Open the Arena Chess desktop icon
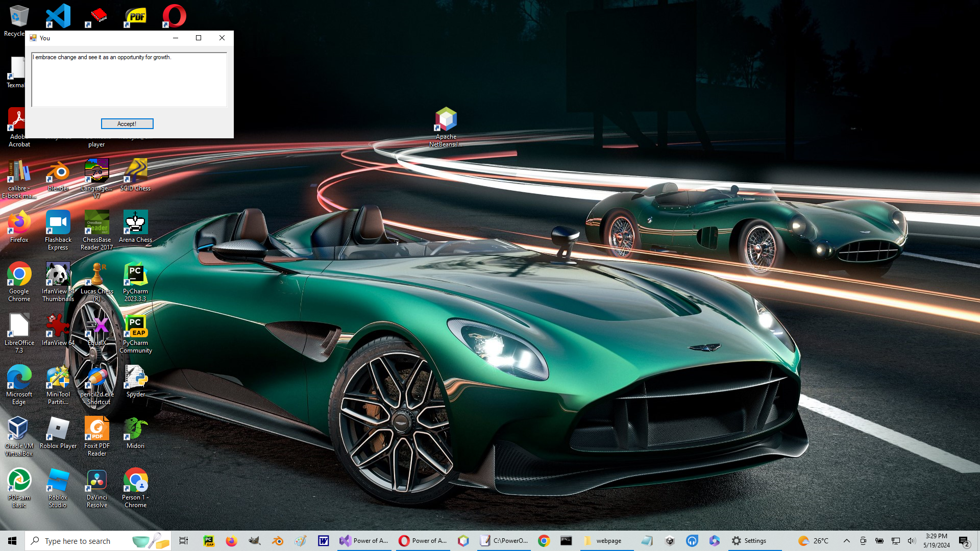Screen dimensions: 980x551 (x=135, y=227)
